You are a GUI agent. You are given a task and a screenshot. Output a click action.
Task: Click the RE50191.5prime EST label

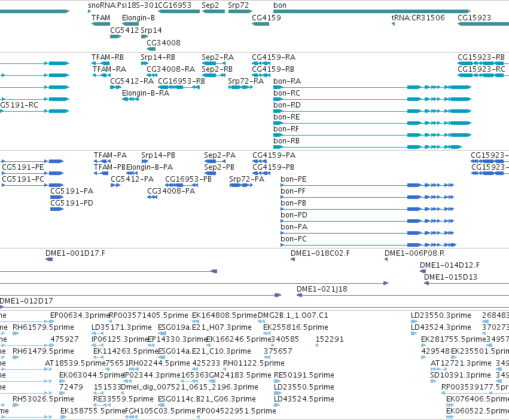(304, 375)
